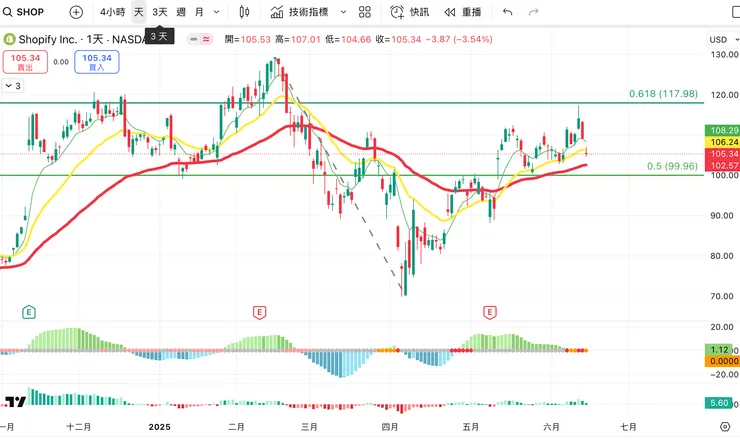Click the 七月 time axis label
740x441 pixels.
point(628,427)
